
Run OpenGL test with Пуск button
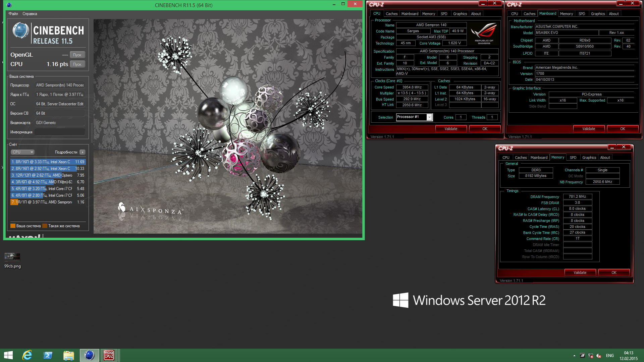[77, 55]
